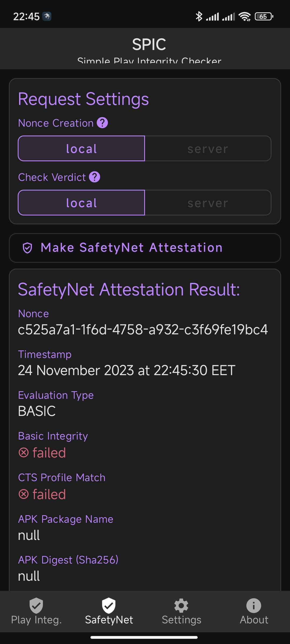Select local for Check Verdict
Image resolution: width=290 pixels, height=644 pixels.
point(81,203)
